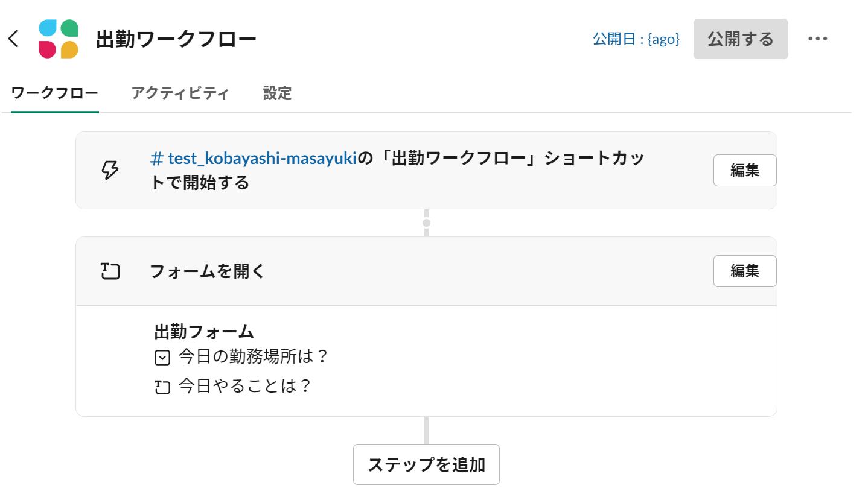The image size is (868, 500).
Task: Click the 公開する button
Action: [741, 39]
